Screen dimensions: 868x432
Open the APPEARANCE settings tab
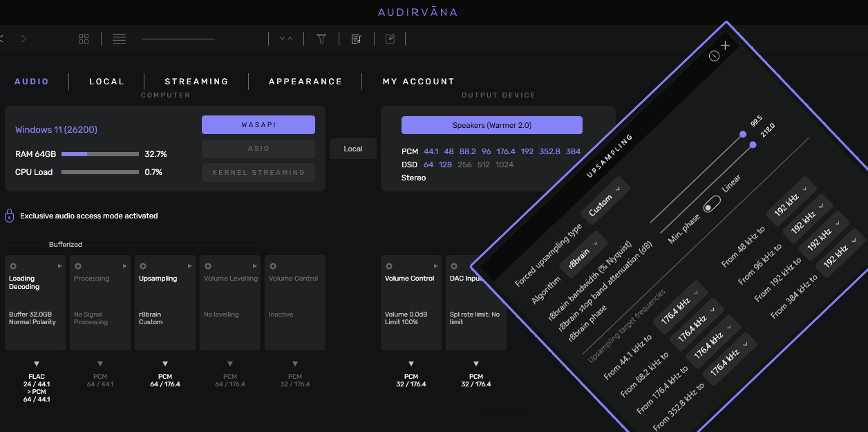[305, 82]
